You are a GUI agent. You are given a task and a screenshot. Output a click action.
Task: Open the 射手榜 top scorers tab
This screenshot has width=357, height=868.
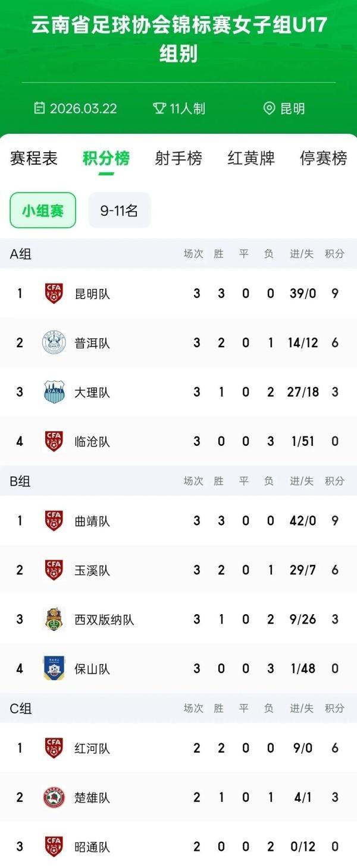(178, 159)
